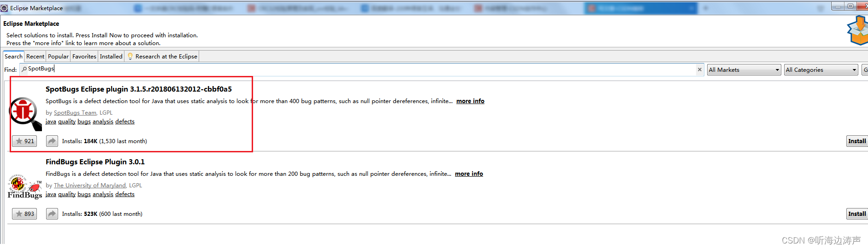
Task: Click SpotBugs 'bugs' tag
Action: point(84,122)
